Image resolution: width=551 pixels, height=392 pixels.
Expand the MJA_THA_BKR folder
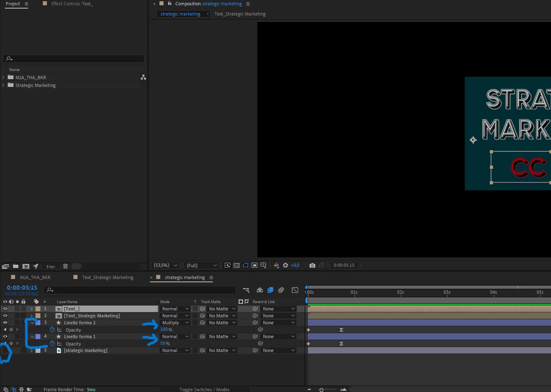(x=3, y=78)
